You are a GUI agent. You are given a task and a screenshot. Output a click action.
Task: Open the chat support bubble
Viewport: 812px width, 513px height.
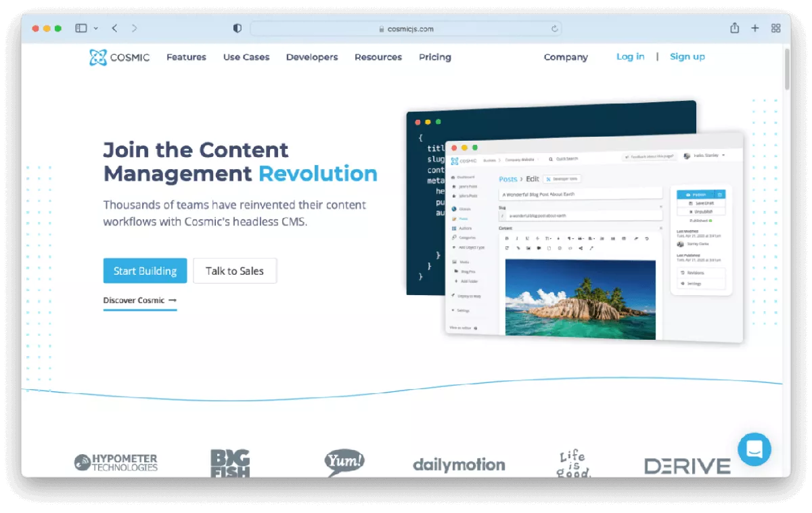click(754, 449)
